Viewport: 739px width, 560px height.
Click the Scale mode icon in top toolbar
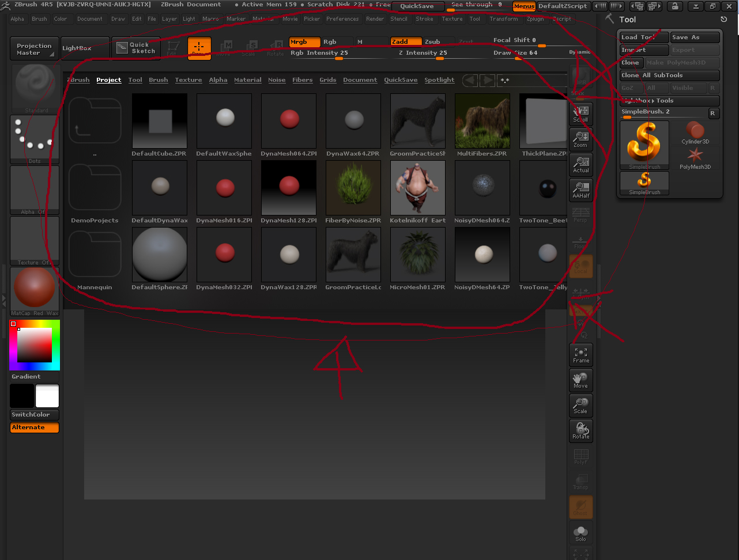pos(248,48)
